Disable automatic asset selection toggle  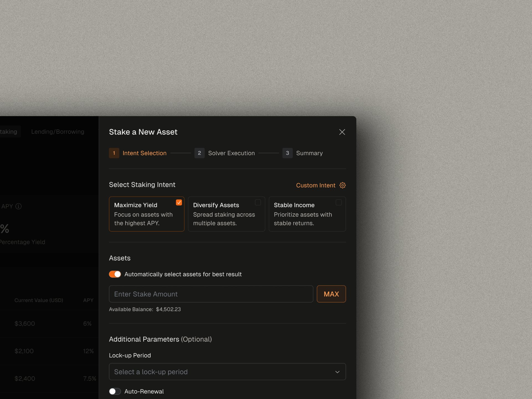point(115,274)
